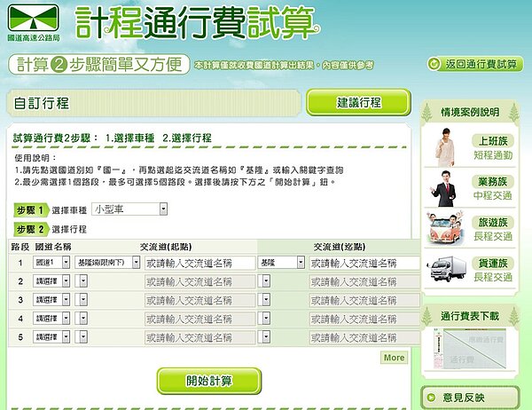Open the 請選擇 freeway dropdown in row 2
Screen dimensions: 532x410
pyautogui.click(x=66, y=281)
